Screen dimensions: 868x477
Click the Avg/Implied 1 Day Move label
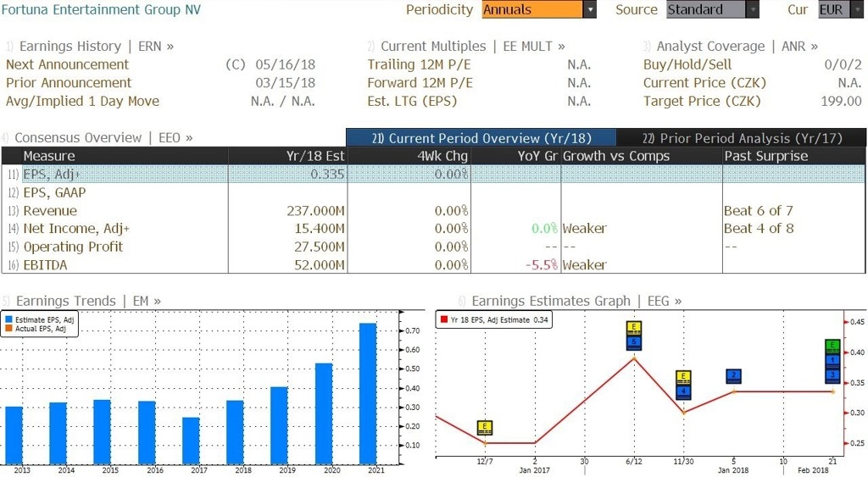(82, 102)
